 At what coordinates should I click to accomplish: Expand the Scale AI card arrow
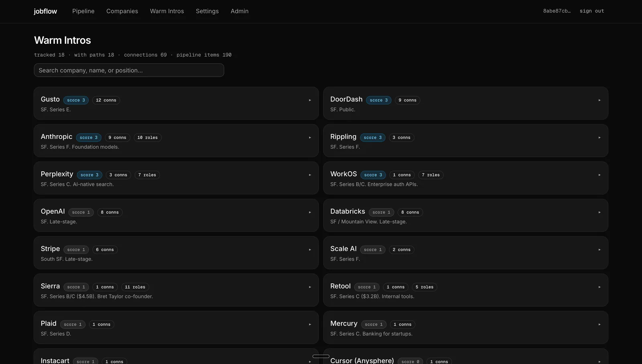point(599,250)
